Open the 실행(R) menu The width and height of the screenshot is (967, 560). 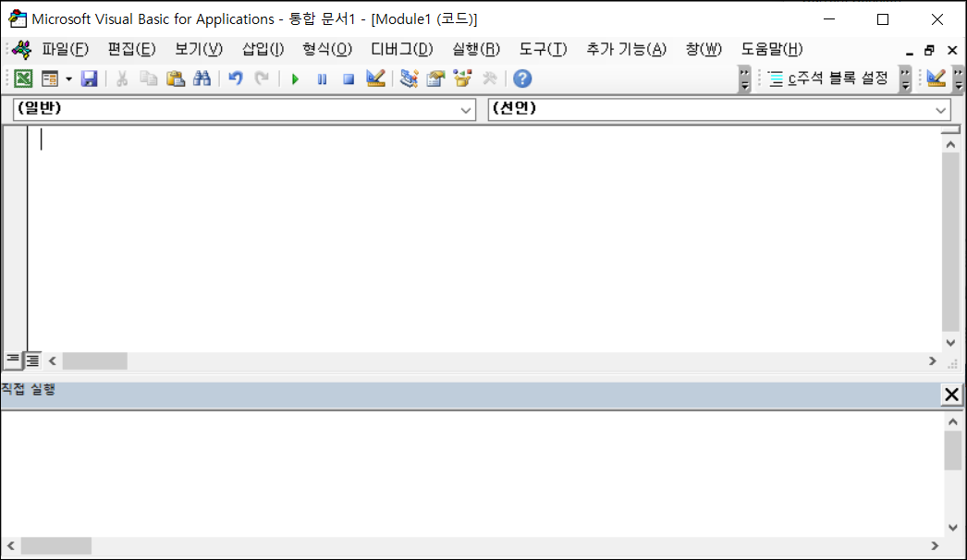(476, 49)
